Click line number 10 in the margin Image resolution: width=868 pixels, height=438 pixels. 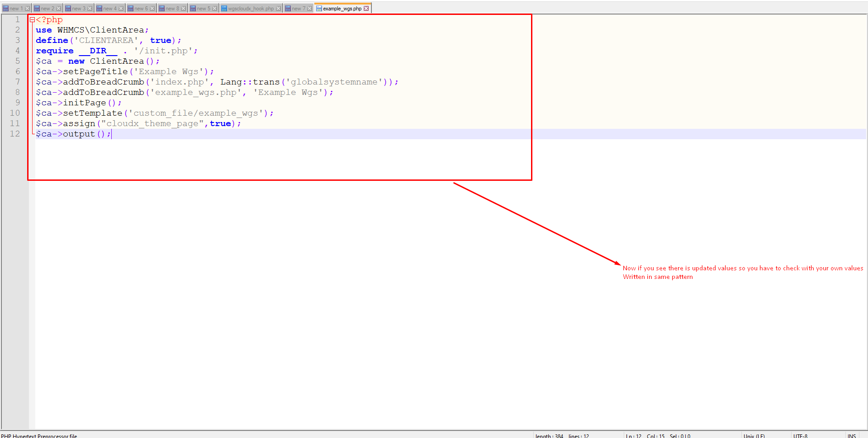15,113
